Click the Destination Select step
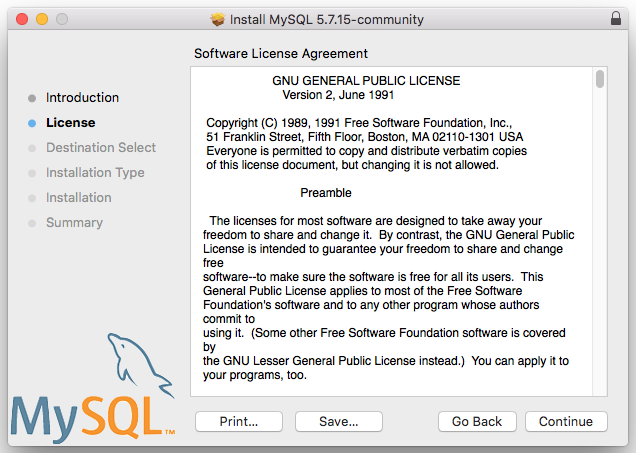The width and height of the screenshot is (636, 453). pos(100,148)
